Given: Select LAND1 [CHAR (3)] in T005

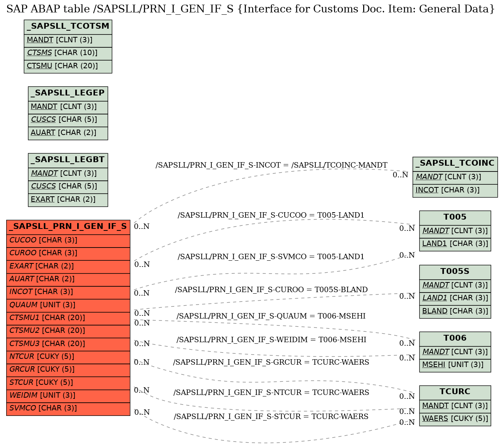Looking at the screenshot, I should click(455, 244).
